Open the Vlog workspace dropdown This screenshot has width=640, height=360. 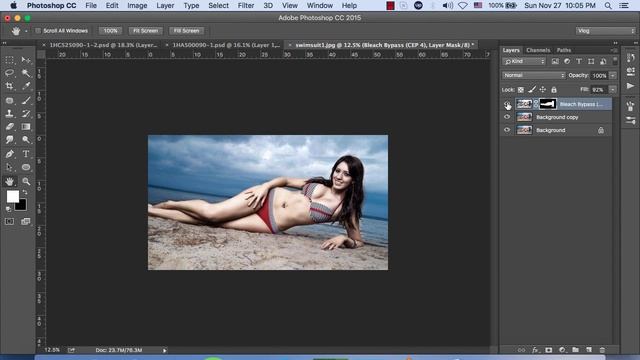[x=605, y=31]
